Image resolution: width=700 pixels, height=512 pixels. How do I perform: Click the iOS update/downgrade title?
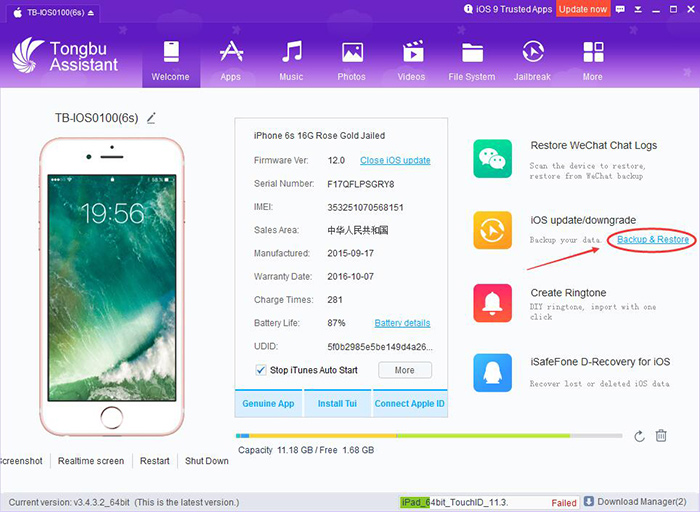(583, 220)
